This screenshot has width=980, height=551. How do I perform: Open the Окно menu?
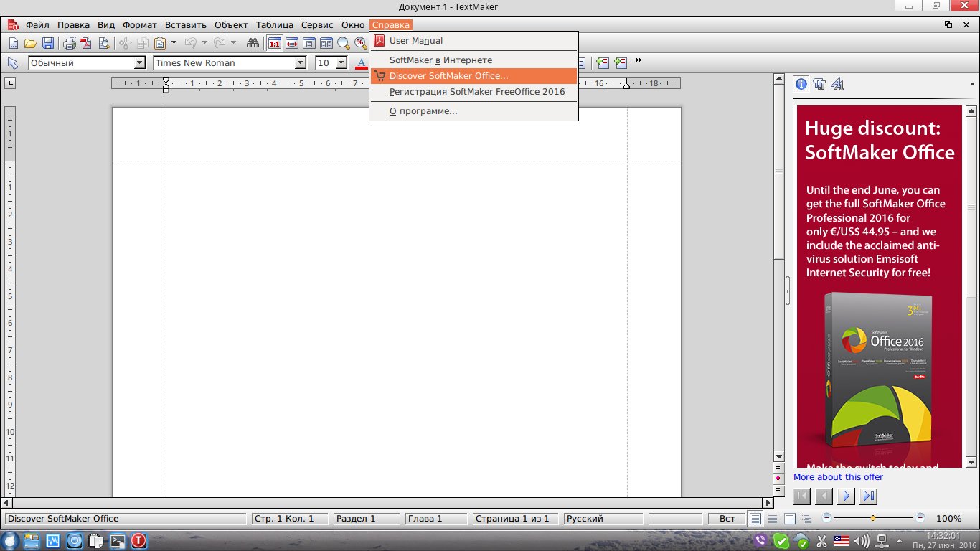coord(353,25)
